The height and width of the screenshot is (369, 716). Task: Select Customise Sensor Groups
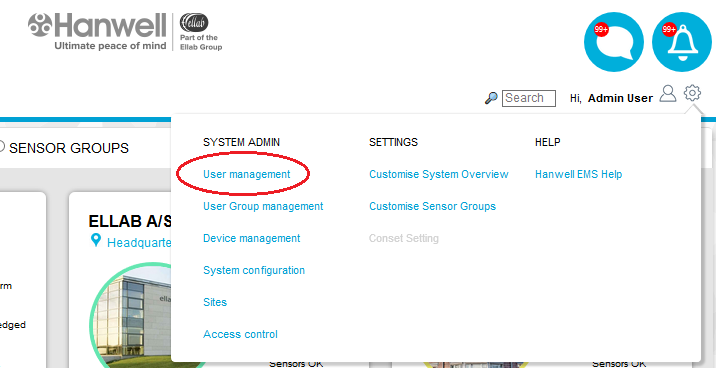pos(432,206)
